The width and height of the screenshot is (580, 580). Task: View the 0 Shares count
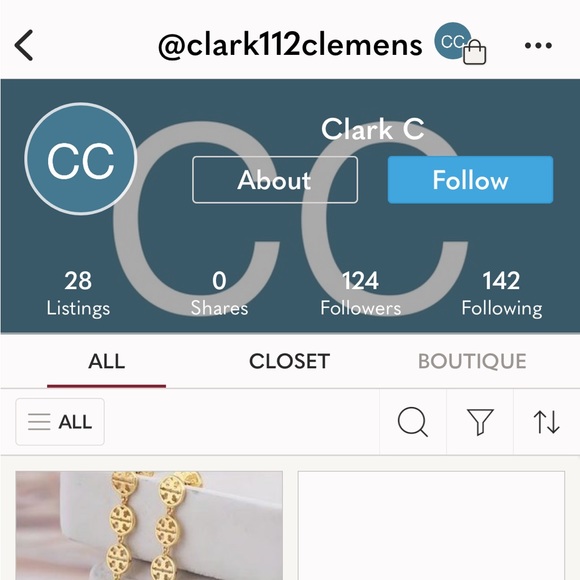click(219, 294)
